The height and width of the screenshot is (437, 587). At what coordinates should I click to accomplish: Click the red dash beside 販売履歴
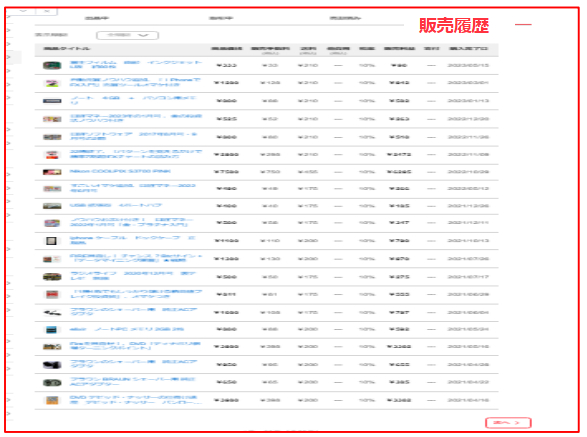coord(523,25)
